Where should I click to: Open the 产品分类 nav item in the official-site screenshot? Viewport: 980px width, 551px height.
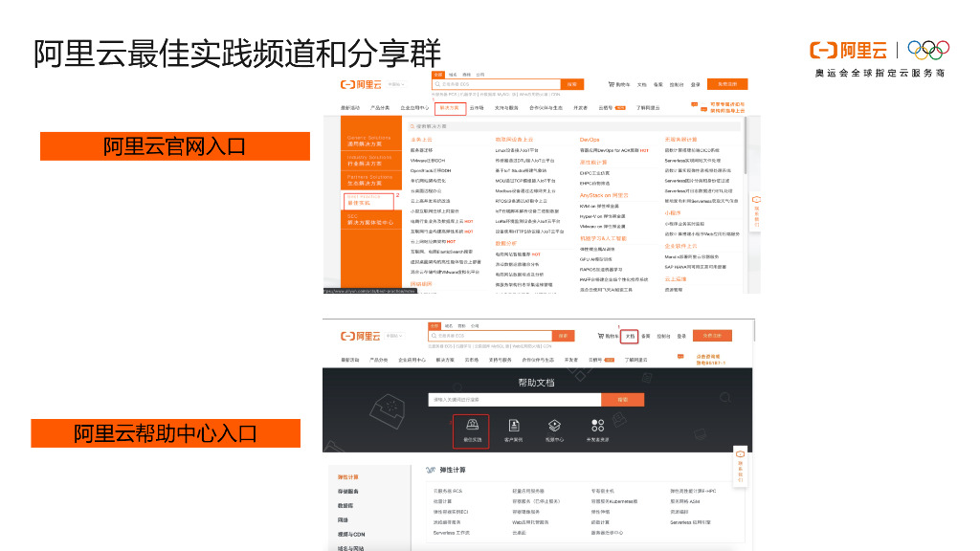coord(380,108)
